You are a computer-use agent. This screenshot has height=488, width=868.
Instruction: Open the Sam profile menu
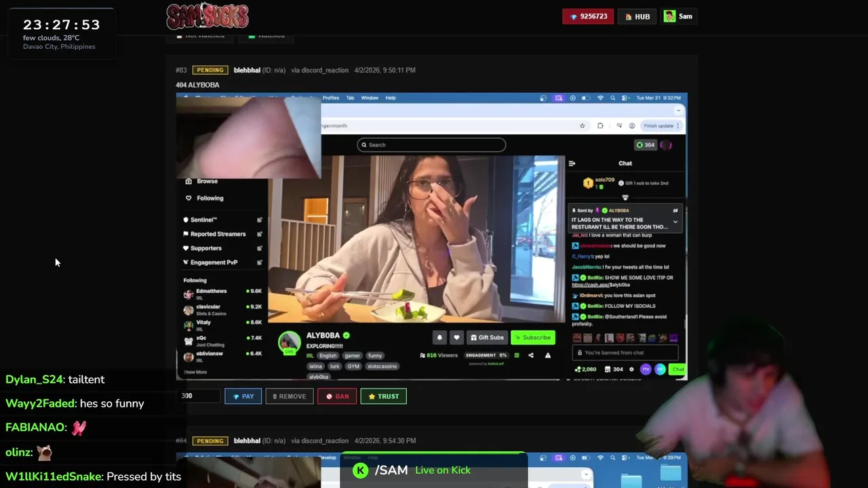click(x=678, y=16)
